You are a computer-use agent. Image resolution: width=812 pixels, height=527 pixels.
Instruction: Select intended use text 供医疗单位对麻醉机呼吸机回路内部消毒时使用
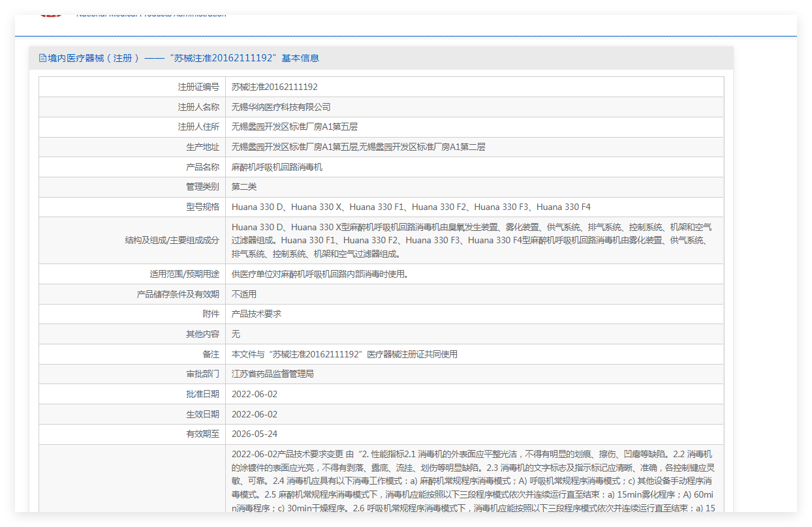(x=320, y=274)
